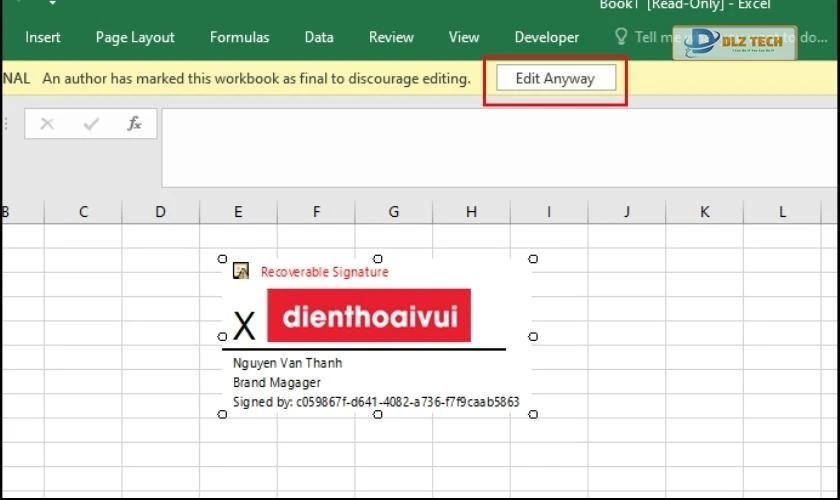Image resolution: width=840 pixels, height=500 pixels.
Task: Select the Review ribbon tab
Action: click(x=391, y=37)
